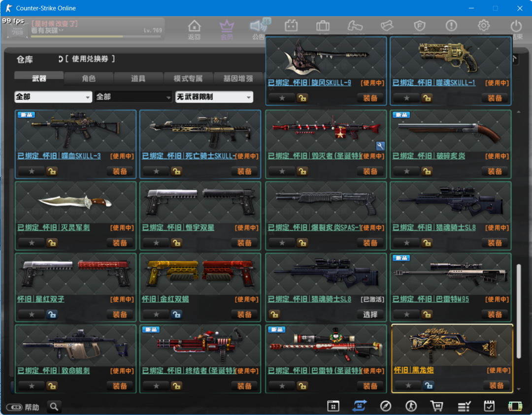This screenshot has width=532, height=415.
Task: Click 装备 on the 巴雷特M95 card
Action: click(495, 314)
